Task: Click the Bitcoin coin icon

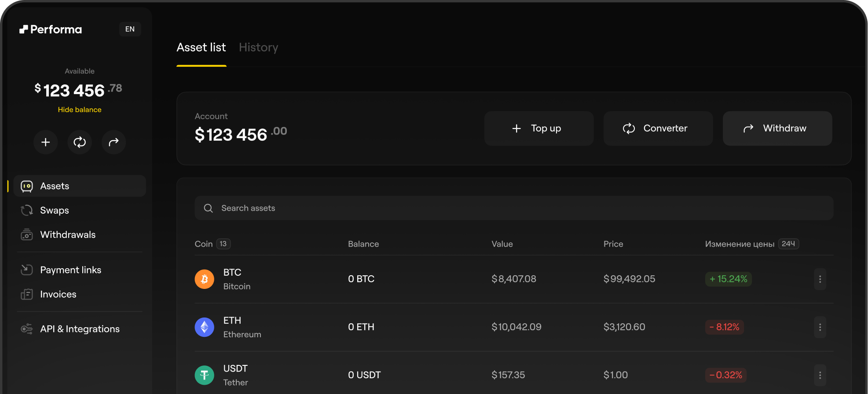Action: tap(204, 279)
